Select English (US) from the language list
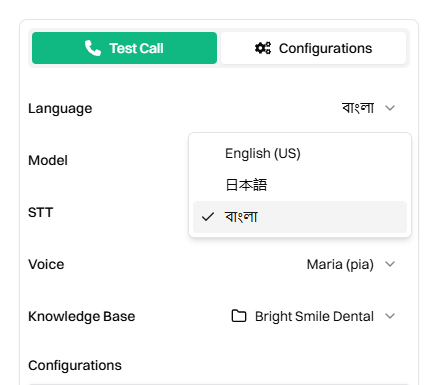The width and height of the screenshot is (427, 385). (300, 153)
